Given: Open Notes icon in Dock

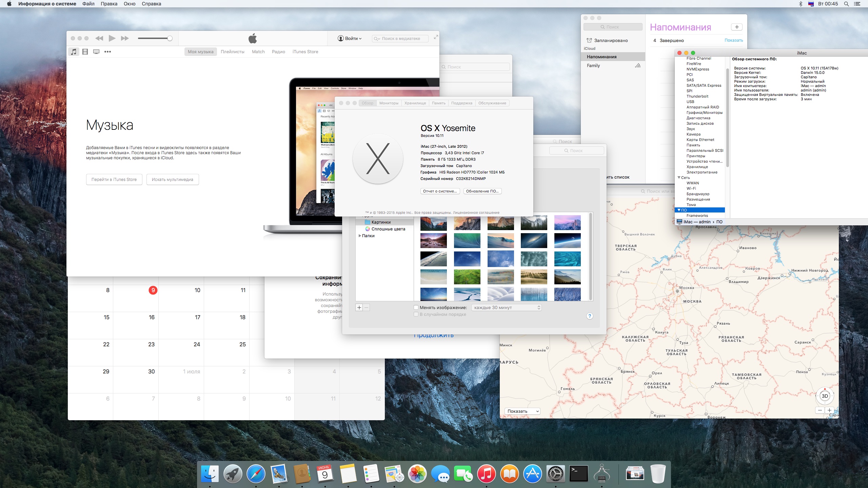Looking at the screenshot, I should 348,473.
